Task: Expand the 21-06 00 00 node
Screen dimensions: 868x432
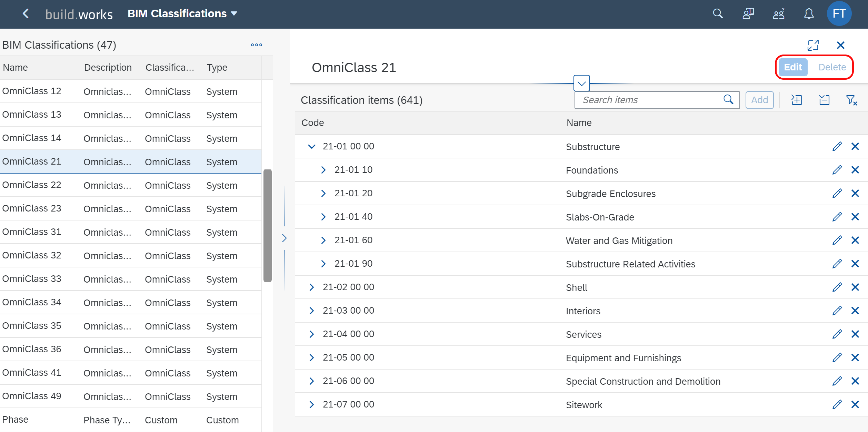Action: coord(311,381)
